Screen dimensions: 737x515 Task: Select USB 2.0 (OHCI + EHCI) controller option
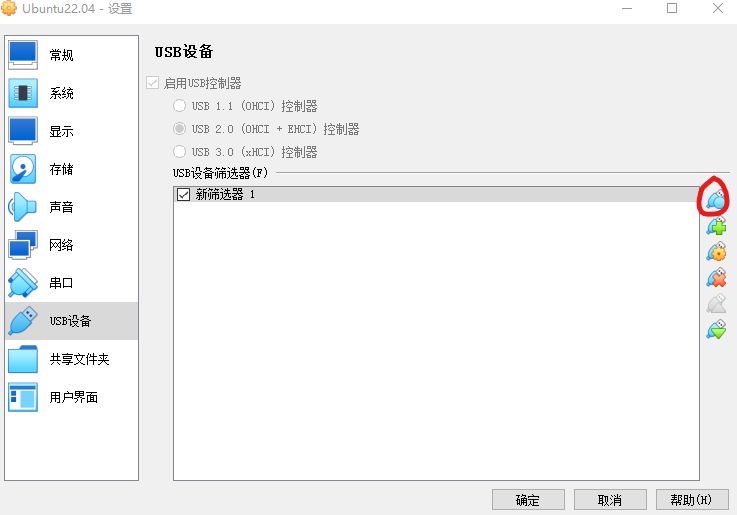tap(180, 129)
